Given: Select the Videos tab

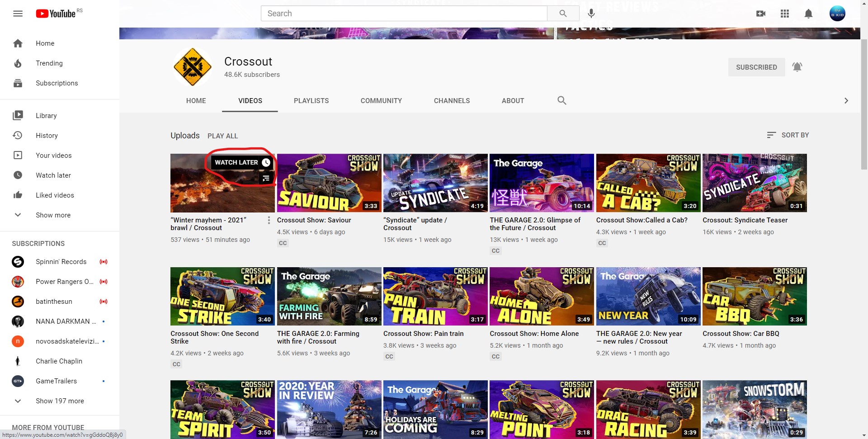Looking at the screenshot, I should coord(250,101).
